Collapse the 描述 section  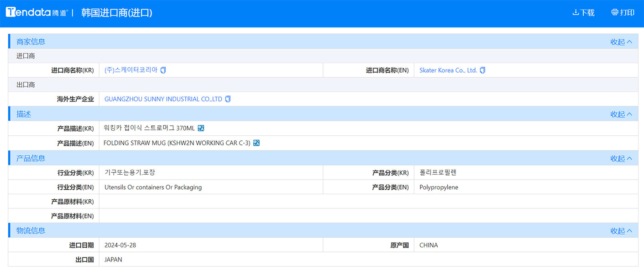pyautogui.click(x=621, y=114)
